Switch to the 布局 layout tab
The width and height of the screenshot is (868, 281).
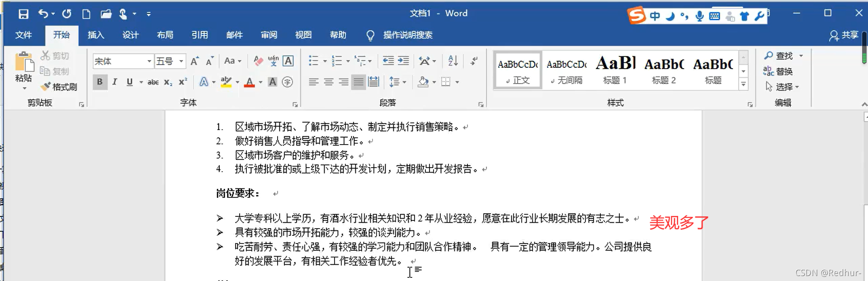[x=165, y=35]
